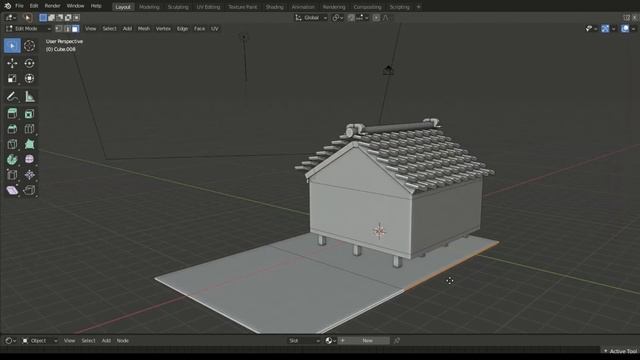Open the snapping options dropdown
This screenshot has height=360, width=640.
tap(362, 18)
